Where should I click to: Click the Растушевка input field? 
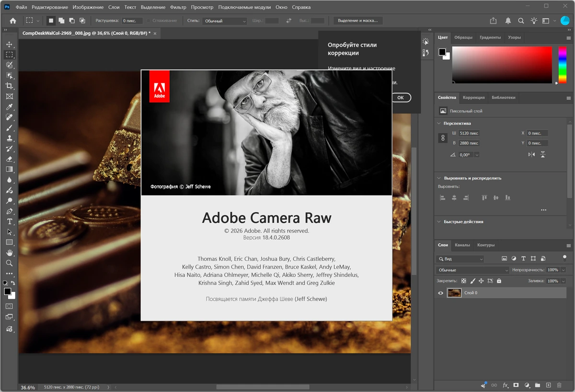(132, 21)
